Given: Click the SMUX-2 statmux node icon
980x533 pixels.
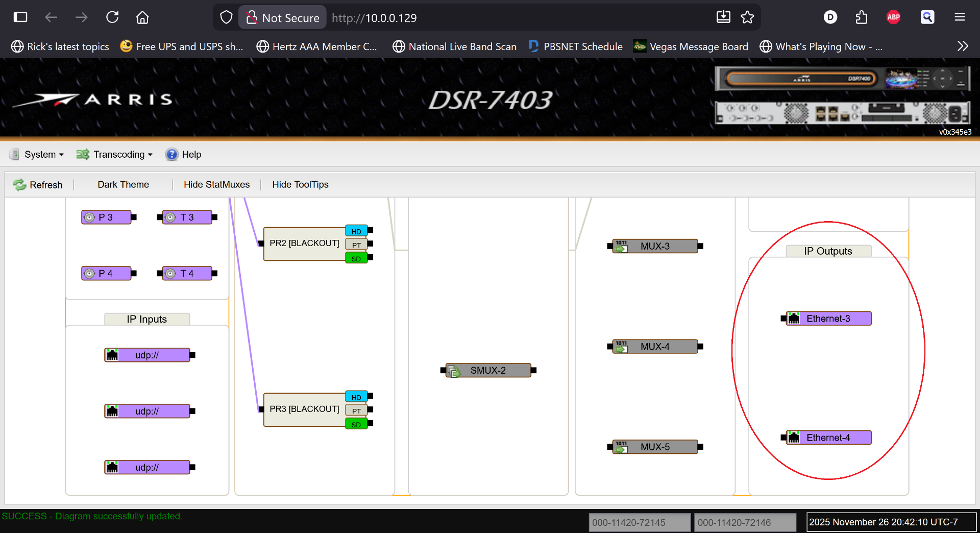Looking at the screenshot, I should (x=454, y=370).
